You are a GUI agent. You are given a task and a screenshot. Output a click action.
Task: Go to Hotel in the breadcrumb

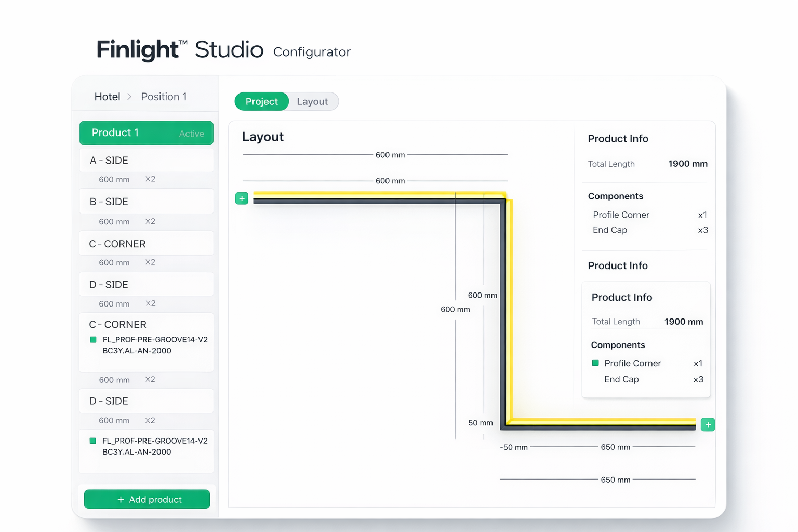(107, 97)
